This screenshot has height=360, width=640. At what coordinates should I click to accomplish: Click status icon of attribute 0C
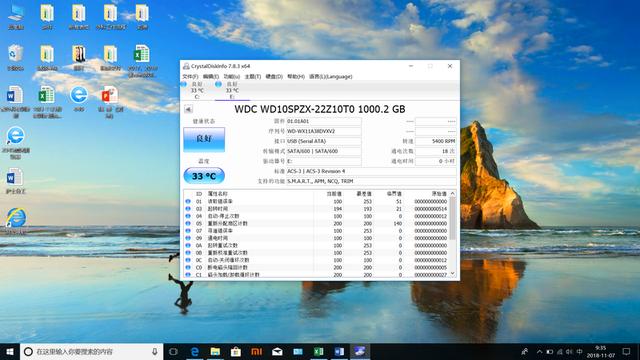188,260
